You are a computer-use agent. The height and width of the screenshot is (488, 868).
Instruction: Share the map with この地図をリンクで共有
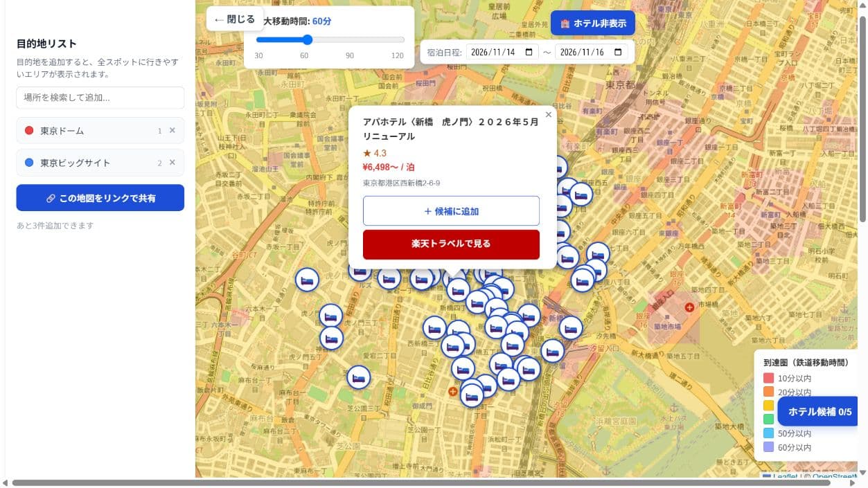(100, 198)
